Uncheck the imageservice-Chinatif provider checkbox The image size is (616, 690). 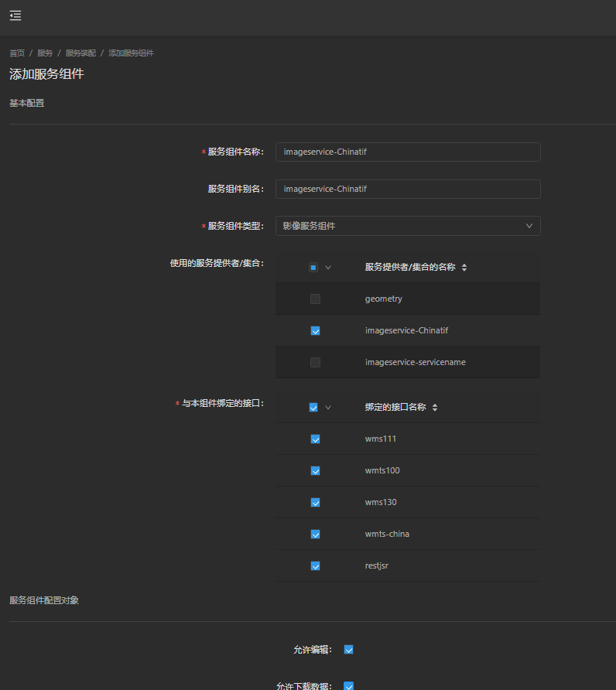pos(315,331)
